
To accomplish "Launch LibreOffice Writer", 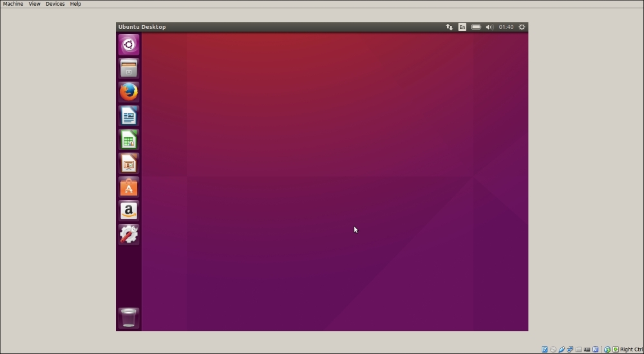I will 129,116.
